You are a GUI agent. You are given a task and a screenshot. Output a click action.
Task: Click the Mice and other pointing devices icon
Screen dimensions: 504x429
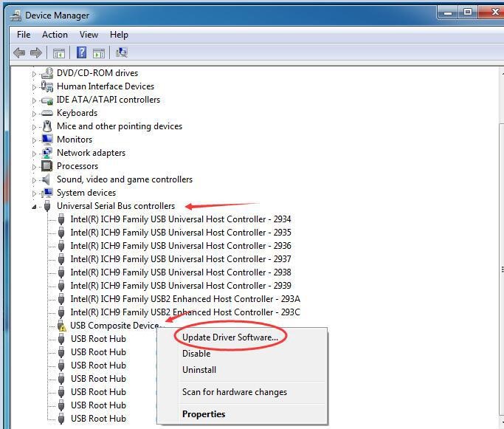click(x=47, y=126)
